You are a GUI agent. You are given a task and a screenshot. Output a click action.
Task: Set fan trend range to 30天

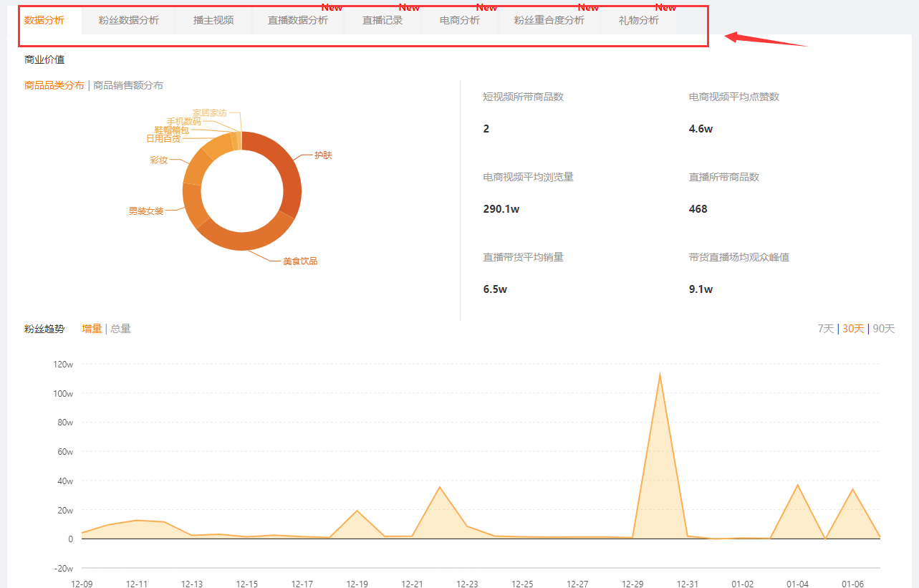(853, 329)
